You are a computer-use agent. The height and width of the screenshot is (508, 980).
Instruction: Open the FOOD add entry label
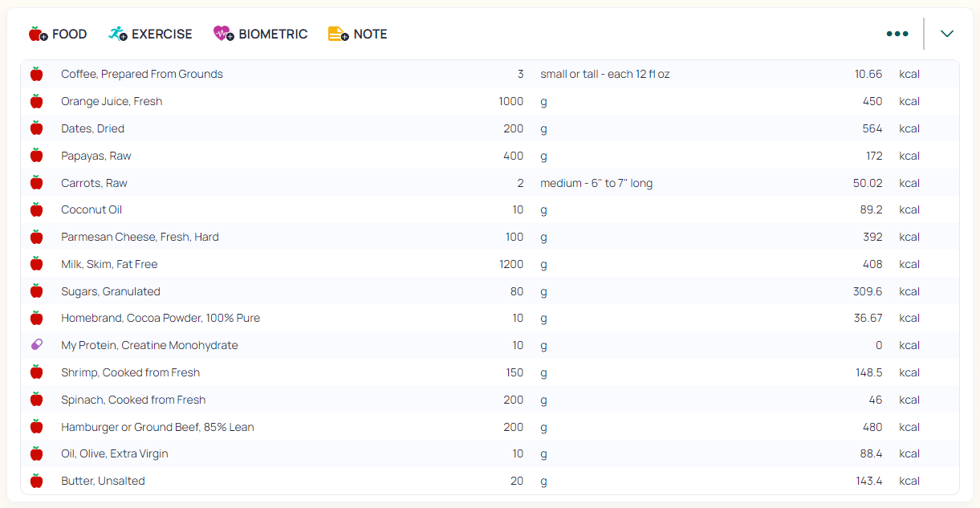(69, 34)
